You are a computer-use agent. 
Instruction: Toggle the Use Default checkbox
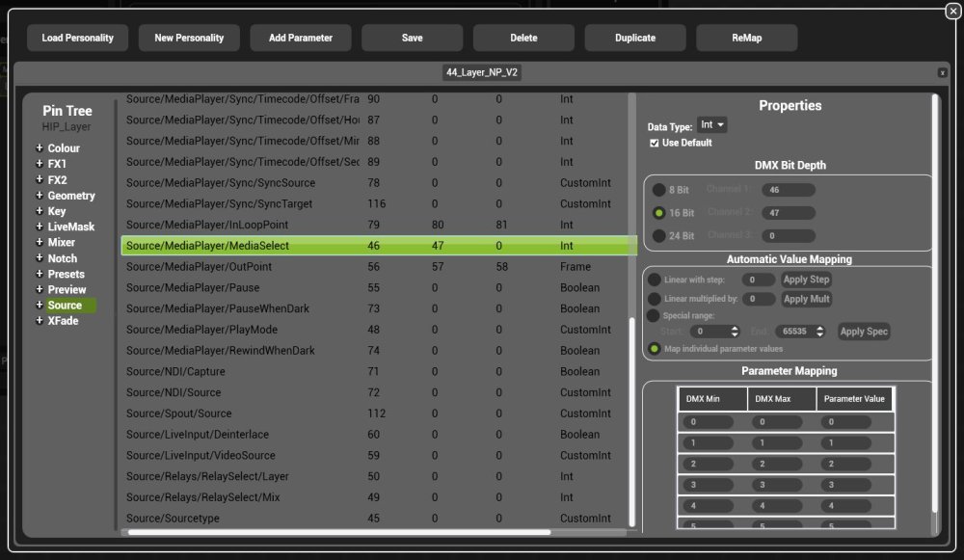pyautogui.click(x=655, y=143)
